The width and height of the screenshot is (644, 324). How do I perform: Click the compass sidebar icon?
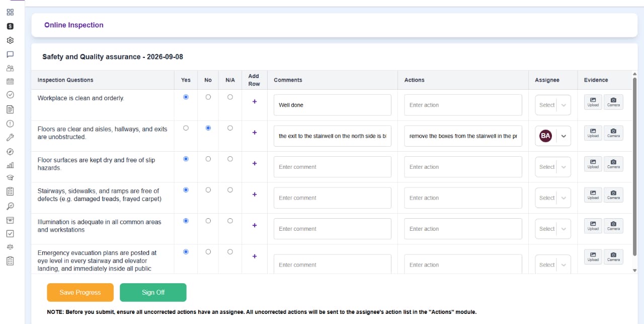click(10, 151)
